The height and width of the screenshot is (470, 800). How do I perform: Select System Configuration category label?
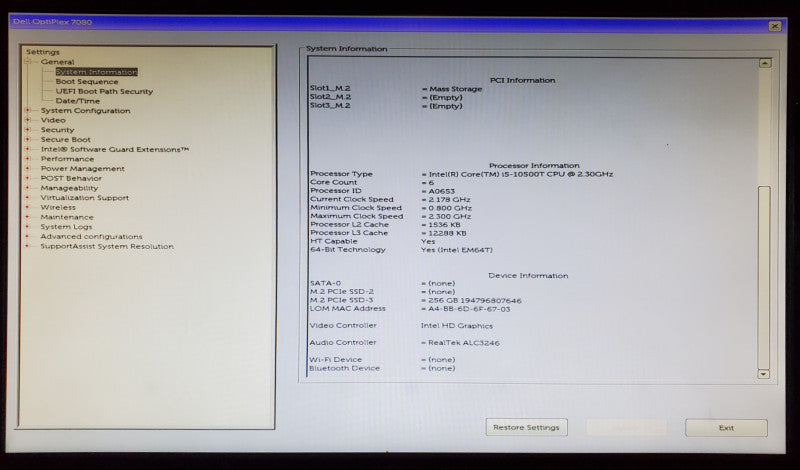tap(85, 110)
